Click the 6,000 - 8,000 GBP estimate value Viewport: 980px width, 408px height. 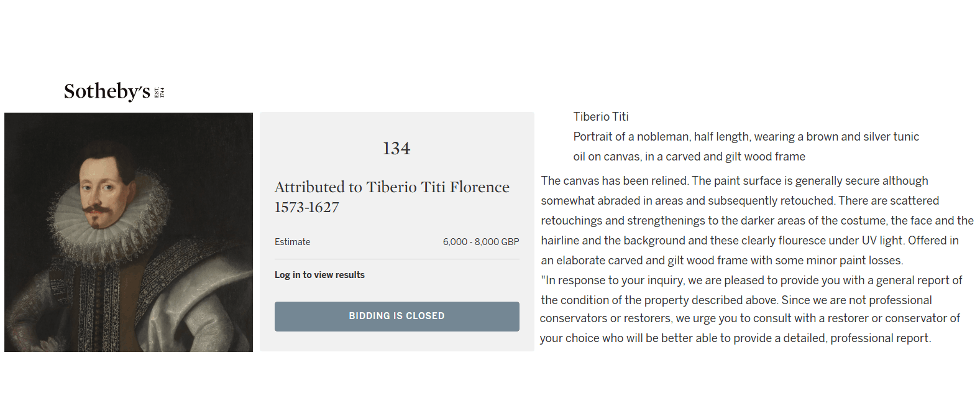point(481,242)
